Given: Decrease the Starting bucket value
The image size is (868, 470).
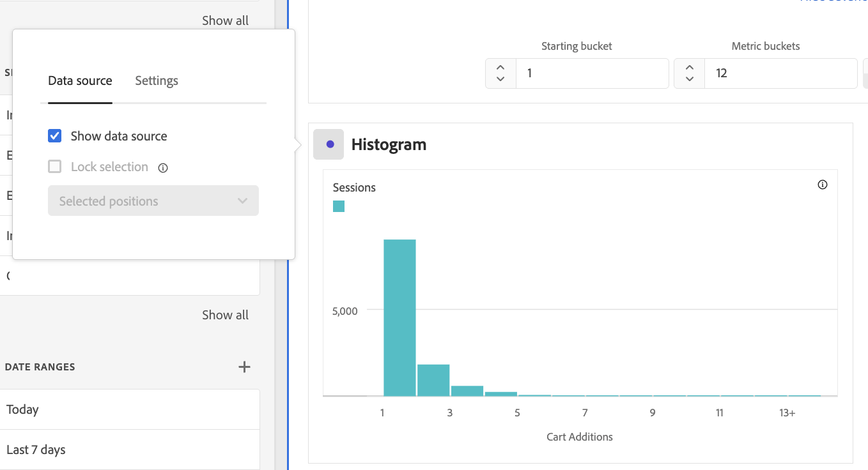Looking at the screenshot, I should point(500,80).
